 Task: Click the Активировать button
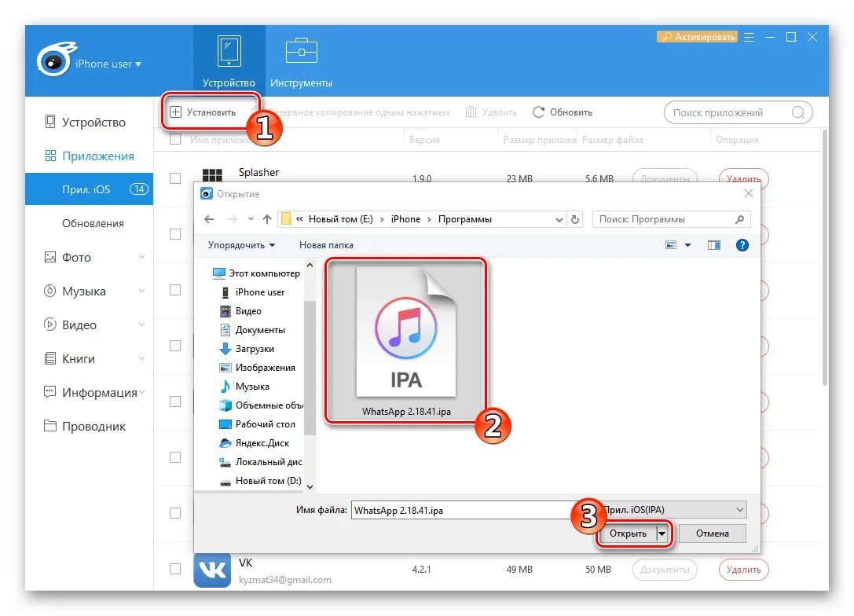697,37
